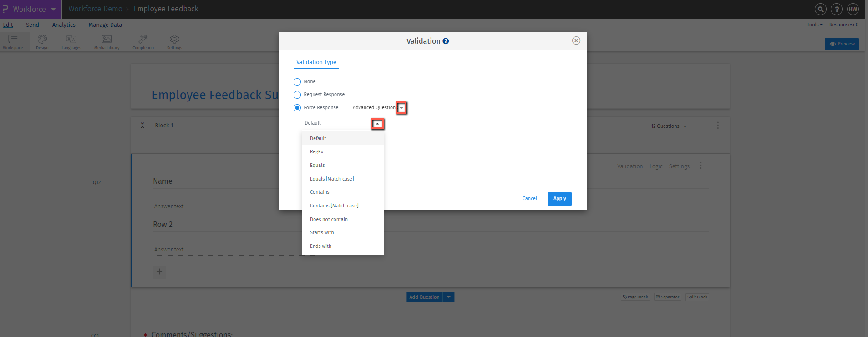Select the Request Response radio button

297,95
